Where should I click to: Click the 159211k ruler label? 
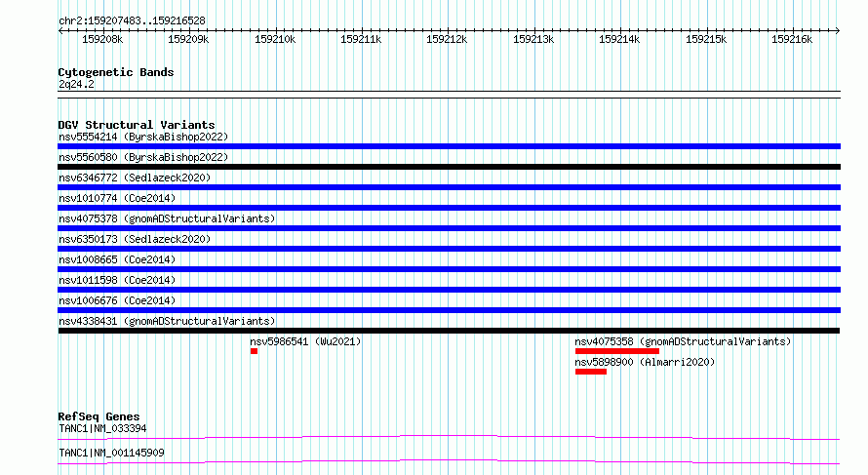361,39
